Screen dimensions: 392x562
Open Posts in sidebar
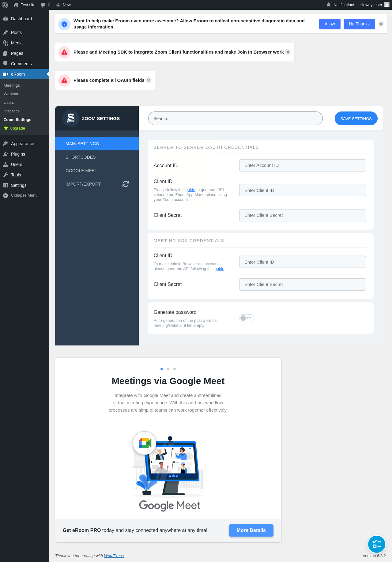tap(24, 32)
